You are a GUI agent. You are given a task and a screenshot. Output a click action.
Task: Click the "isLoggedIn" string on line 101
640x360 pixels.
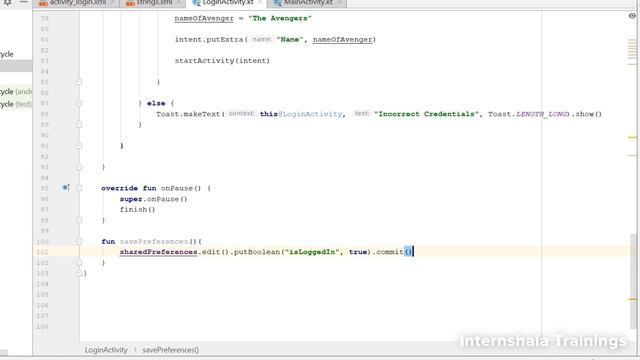click(x=312, y=252)
